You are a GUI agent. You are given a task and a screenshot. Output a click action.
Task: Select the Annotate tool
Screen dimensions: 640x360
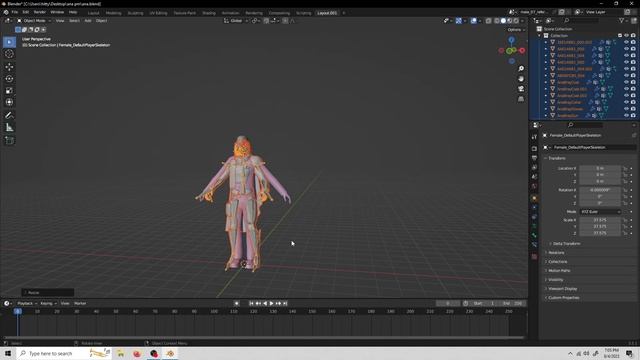[9, 116]
